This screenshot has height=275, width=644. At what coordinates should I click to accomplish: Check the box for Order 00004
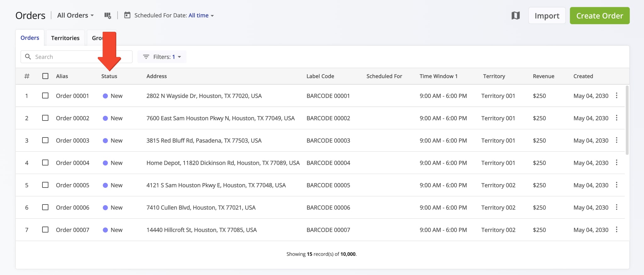[45, 162]
